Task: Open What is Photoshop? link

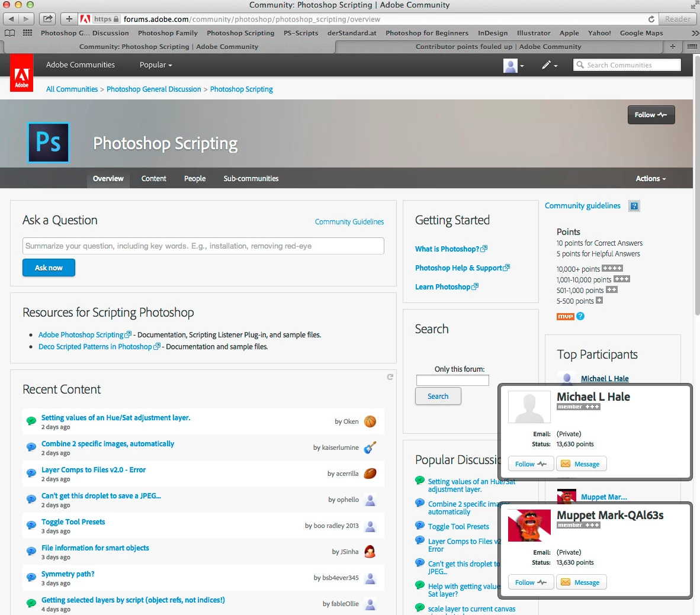Action: click(x=451, y=249)
